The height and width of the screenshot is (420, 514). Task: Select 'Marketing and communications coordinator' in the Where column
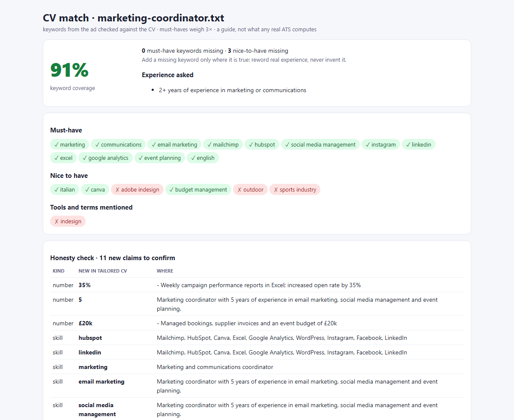click(x=215, y=367)
